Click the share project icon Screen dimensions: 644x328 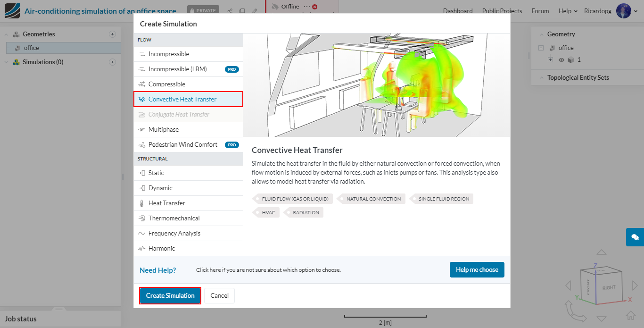(230, 11)
